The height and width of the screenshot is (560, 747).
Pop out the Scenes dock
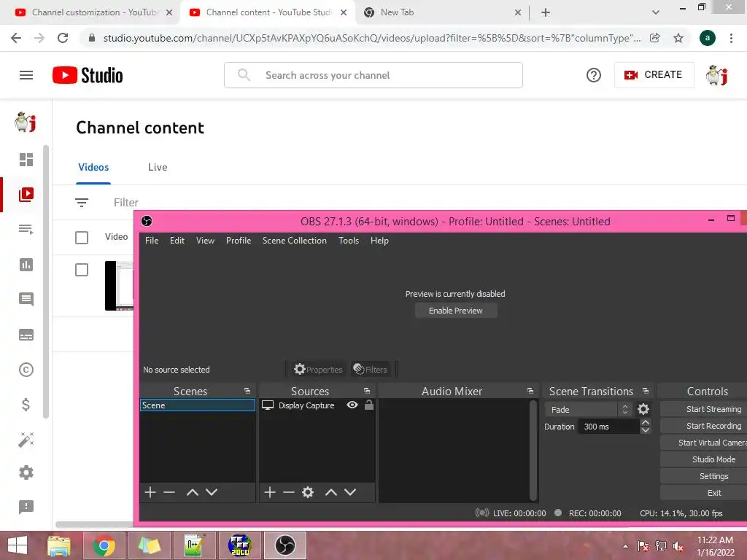[247, 391]
